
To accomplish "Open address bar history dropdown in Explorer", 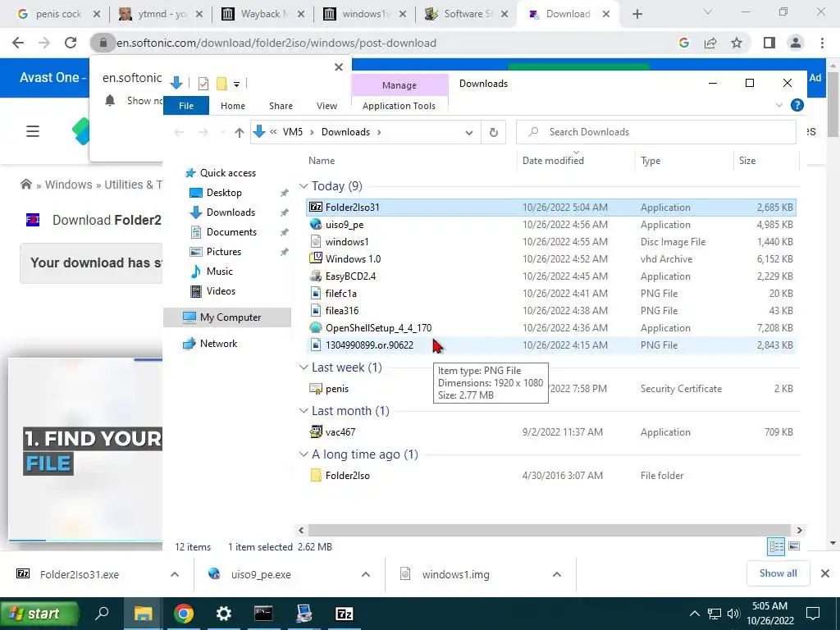I will (469, 132).
